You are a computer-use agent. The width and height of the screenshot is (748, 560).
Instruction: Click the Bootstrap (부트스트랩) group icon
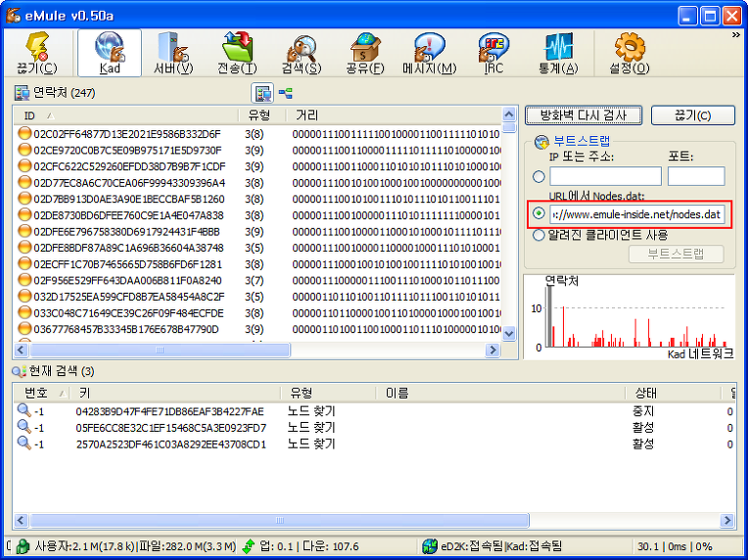click(x=542, y=142)
